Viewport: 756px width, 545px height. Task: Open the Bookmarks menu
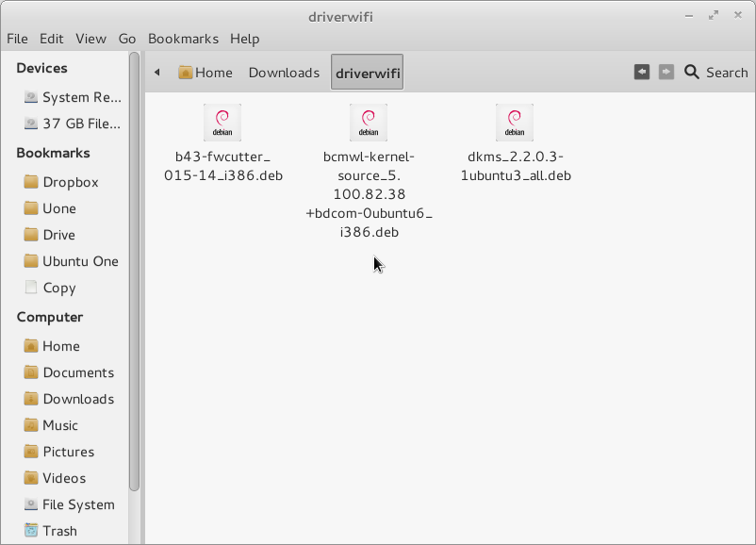point(183,39)
